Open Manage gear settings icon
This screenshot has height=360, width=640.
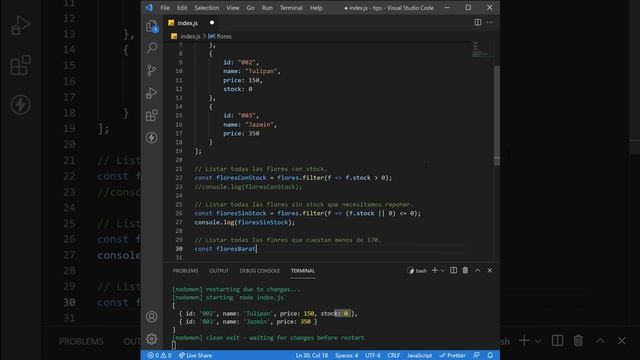coord(152,338)
